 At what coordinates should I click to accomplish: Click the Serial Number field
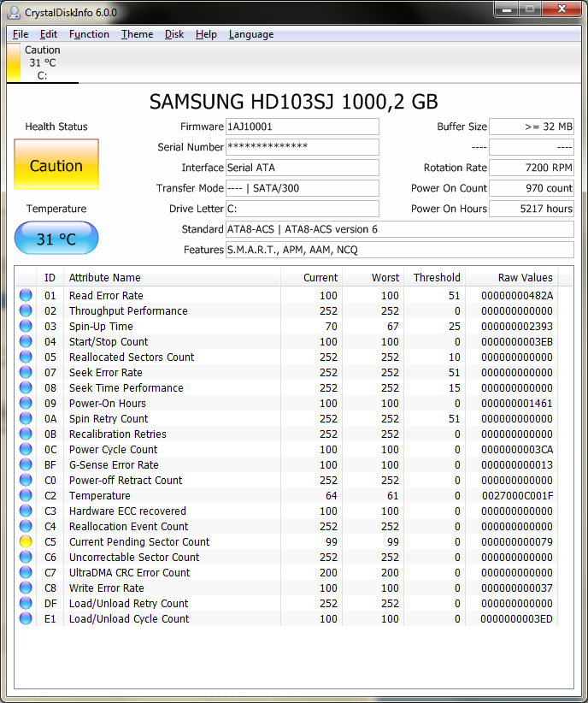point(302,147)
